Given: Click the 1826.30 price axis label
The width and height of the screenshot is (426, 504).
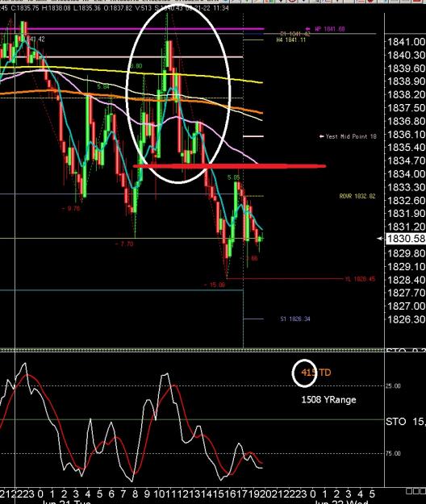Looking at the screenshot, I should (407, 319).
